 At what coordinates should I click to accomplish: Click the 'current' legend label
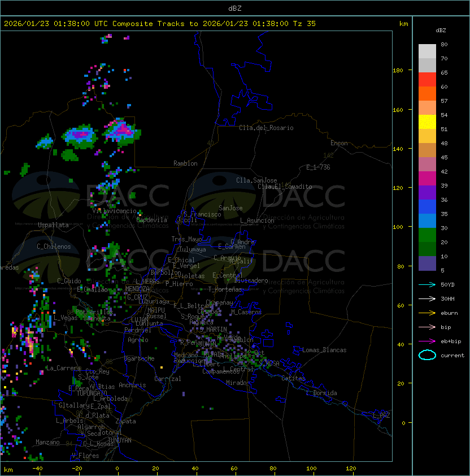(x=452, y=356)
